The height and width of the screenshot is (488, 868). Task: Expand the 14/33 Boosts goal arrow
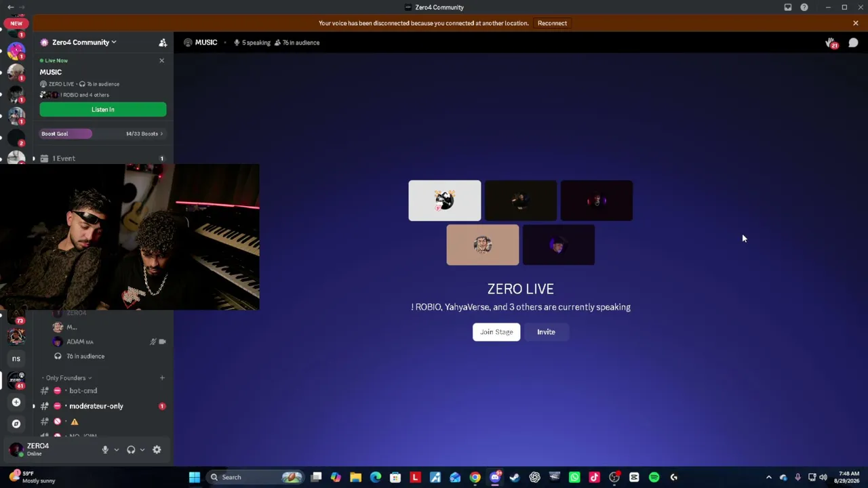tap(161, 134)
